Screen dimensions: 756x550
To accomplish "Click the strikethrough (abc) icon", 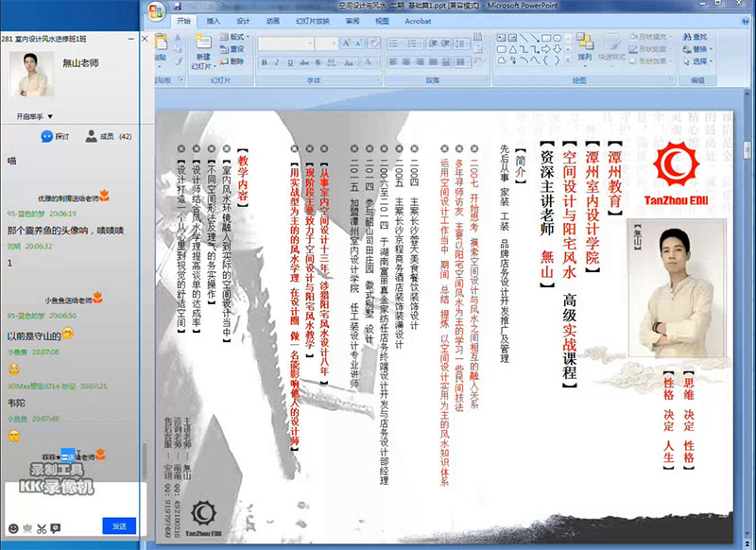I will point(304,62).
